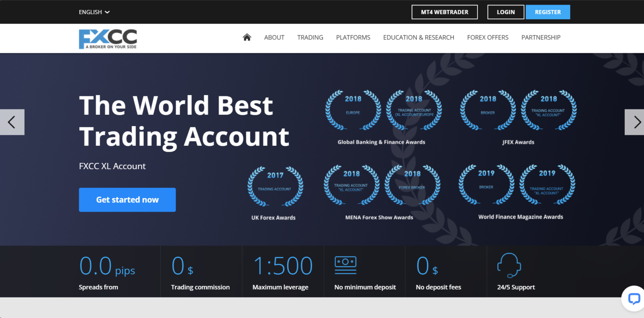The height and width of the screenshot is (318, 644).
Task: Show next slide with right arrow
Action: pos(635,122)
